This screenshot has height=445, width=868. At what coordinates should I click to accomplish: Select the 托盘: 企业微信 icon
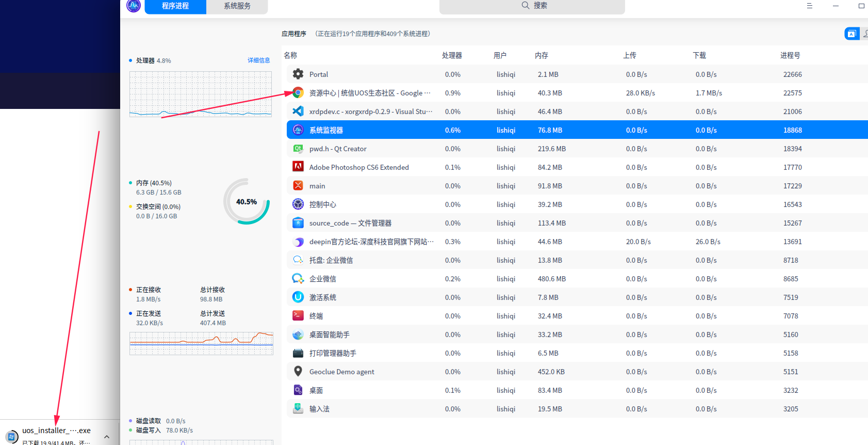[x=298, y=260]
